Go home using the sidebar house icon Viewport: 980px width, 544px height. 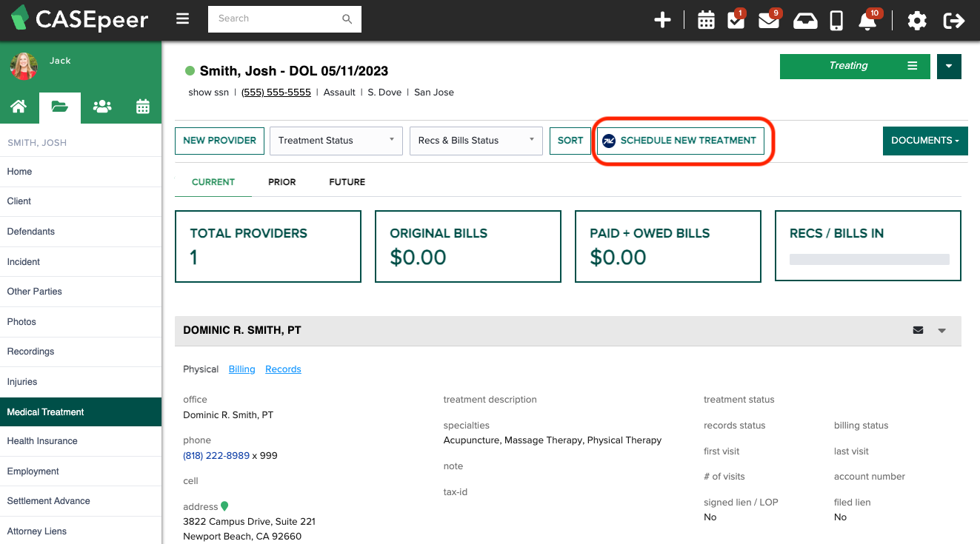point(19,107)
